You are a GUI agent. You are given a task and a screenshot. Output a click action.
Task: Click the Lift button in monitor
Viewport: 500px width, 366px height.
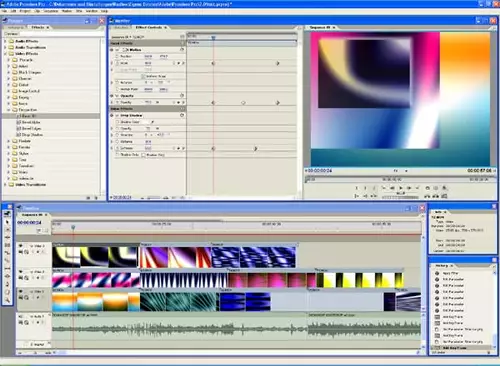[x=427, y=196]
